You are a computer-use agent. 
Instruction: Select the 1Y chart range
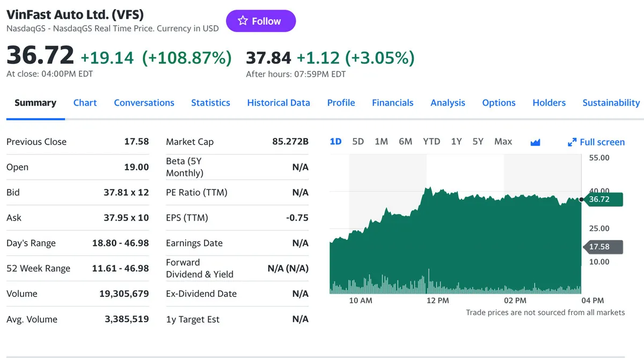pyautogui.click(x=456, y=142)
